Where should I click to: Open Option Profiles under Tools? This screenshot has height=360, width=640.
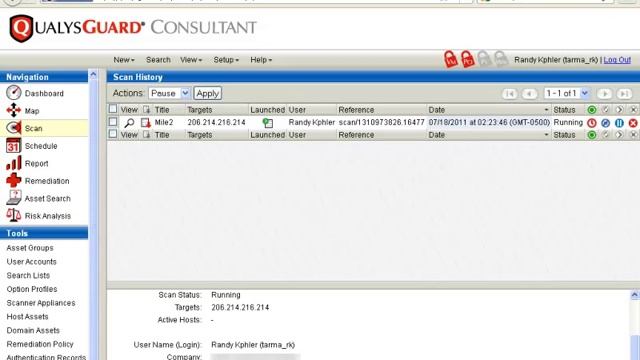coord(32,289)
